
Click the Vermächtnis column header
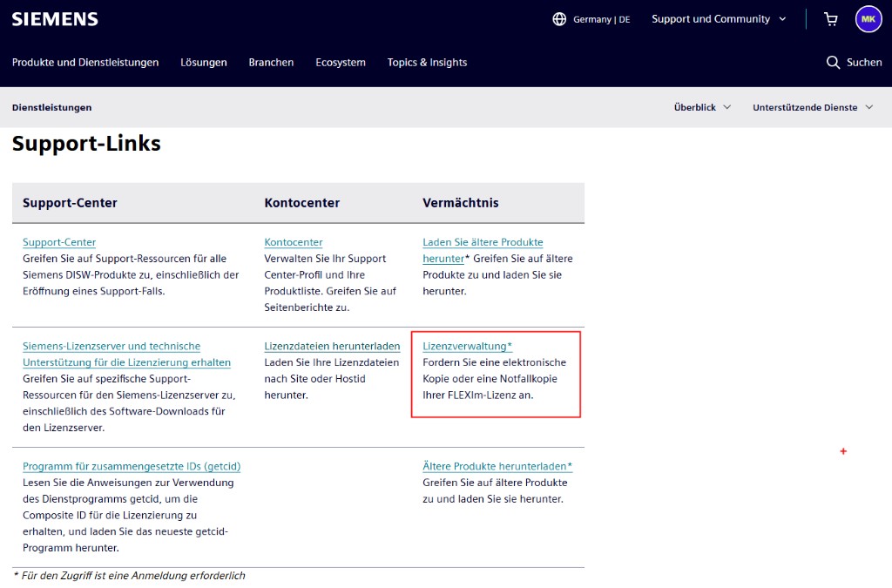[x=461, y=203]
